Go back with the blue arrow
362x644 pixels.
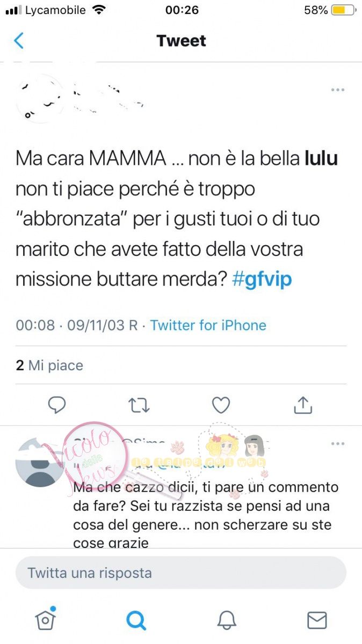19,41
